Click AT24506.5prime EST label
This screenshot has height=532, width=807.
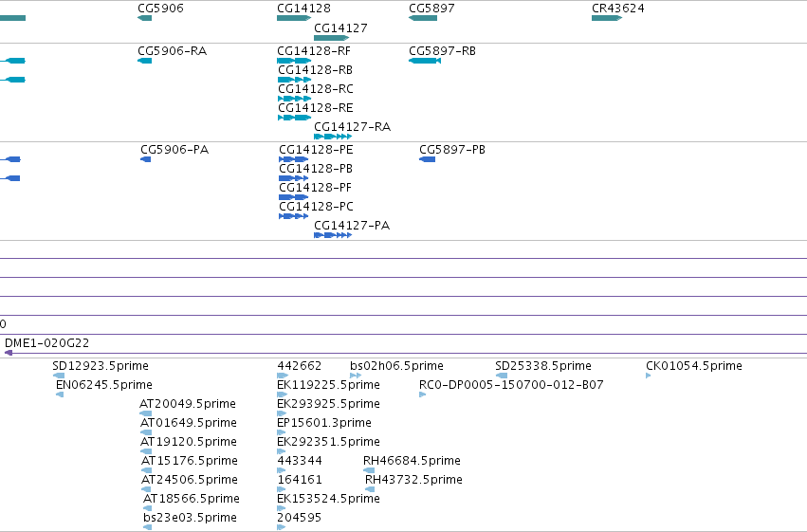pos(190,480)
